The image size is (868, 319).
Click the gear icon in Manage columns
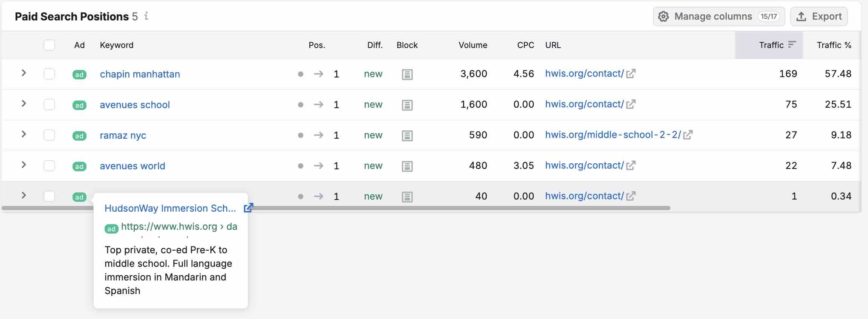pos(663,17)
